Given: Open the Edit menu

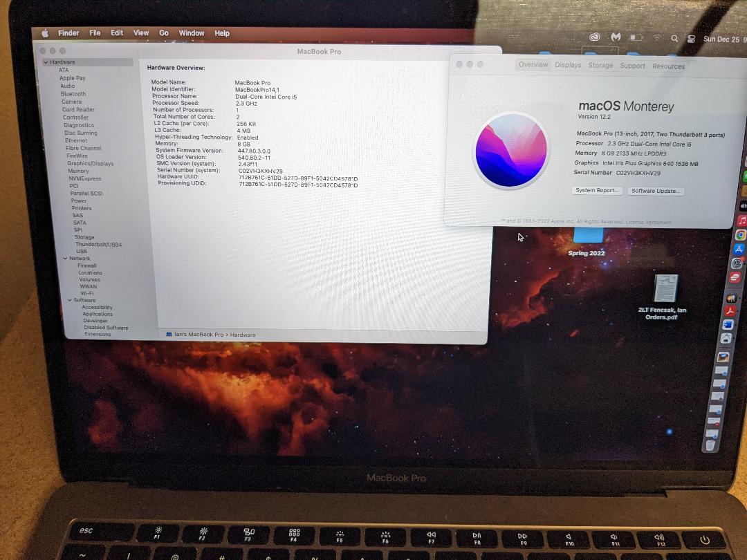Looking at the screenshot, I should click(x=117, y=33).
